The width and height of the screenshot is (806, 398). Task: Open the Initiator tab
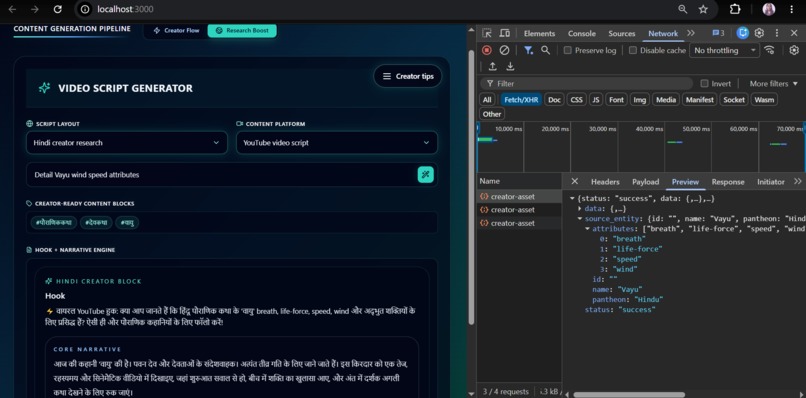click(771, 182)
